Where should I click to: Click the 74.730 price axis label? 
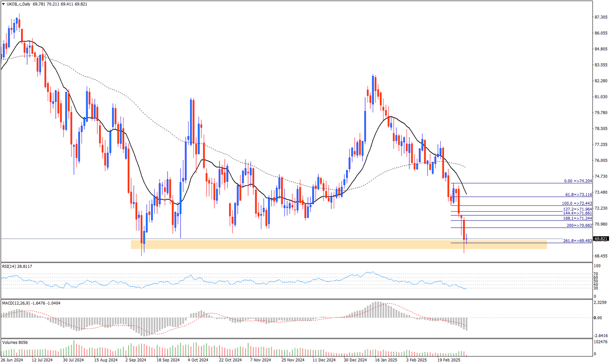pos(601,176)
